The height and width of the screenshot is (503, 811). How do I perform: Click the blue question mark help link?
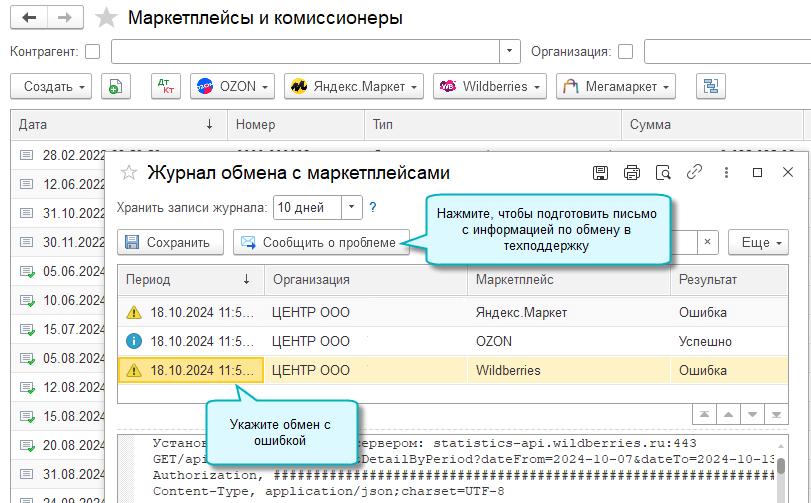point(372,207)
